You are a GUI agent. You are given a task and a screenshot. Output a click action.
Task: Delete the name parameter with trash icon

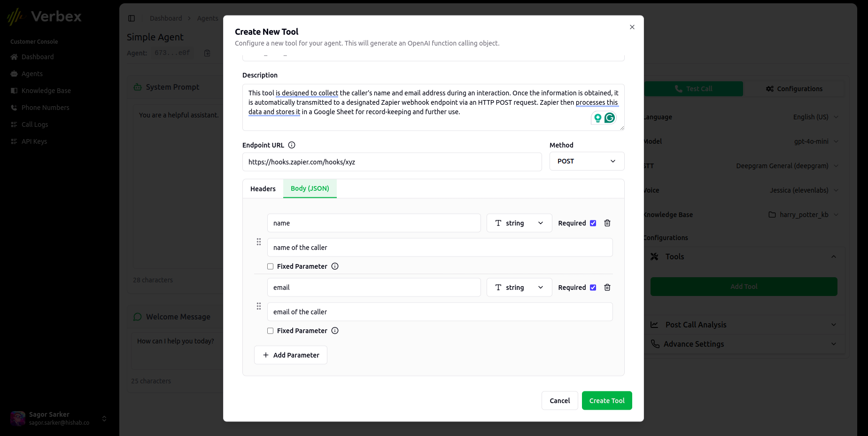607,223
